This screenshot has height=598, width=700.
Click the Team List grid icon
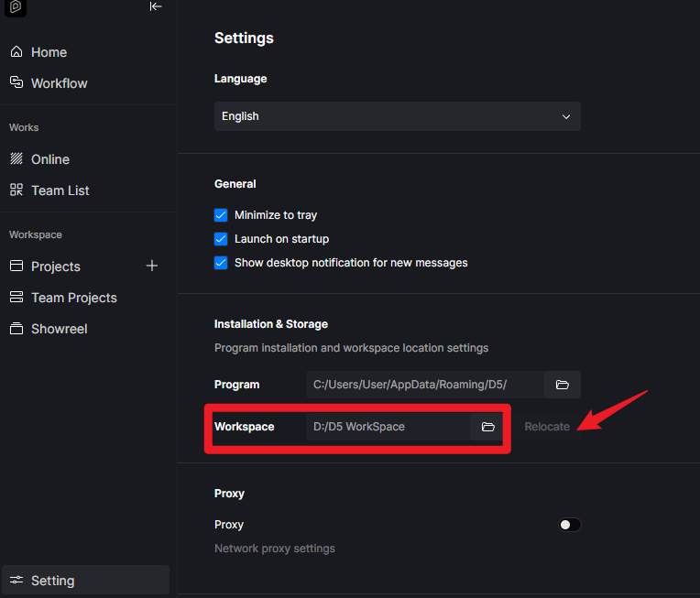coord(16,190)
